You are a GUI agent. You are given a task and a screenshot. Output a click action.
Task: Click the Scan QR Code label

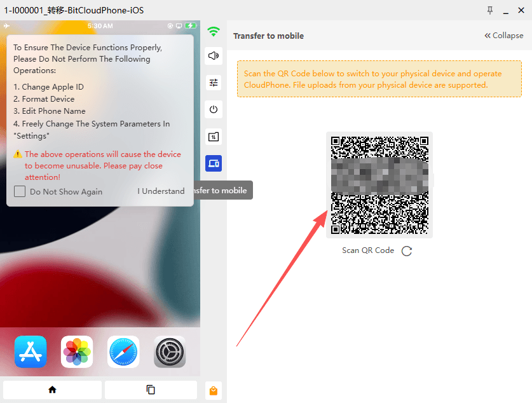tap(368, 250)
